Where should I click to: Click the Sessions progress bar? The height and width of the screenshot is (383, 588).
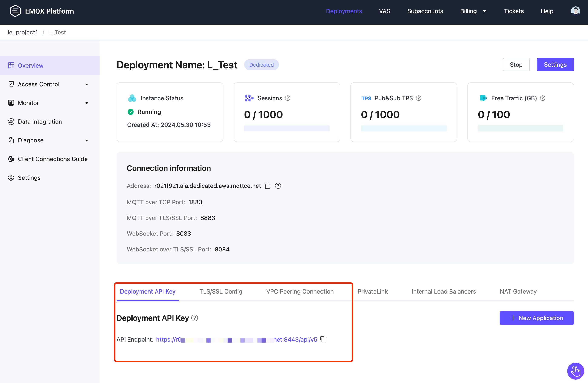pyautogui.click(x=287, y=128)
